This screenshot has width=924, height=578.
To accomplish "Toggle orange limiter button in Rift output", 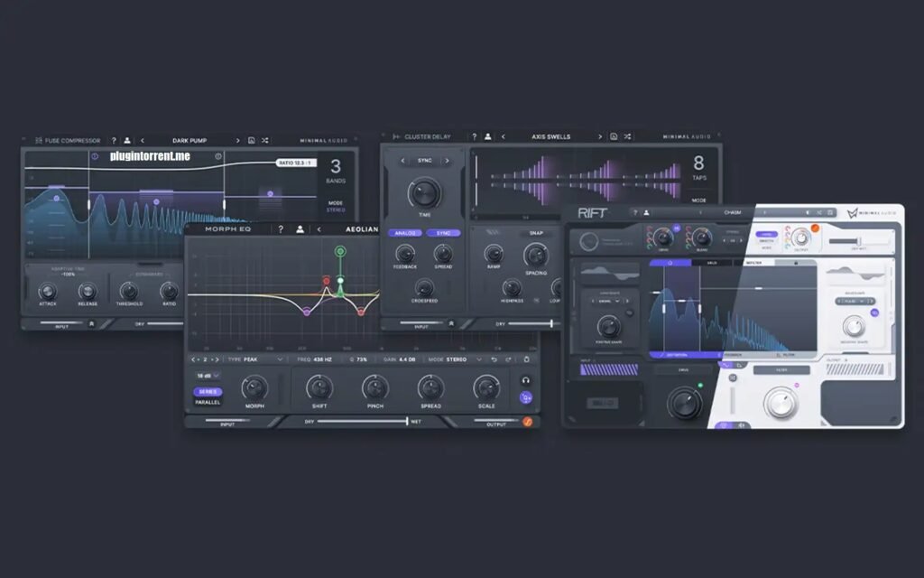I will [x=815, y=228].
